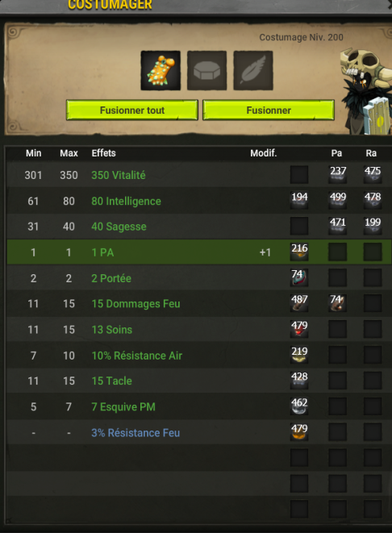
Task: Select the 194 Intelligence rune
Action: click(299, 201)
